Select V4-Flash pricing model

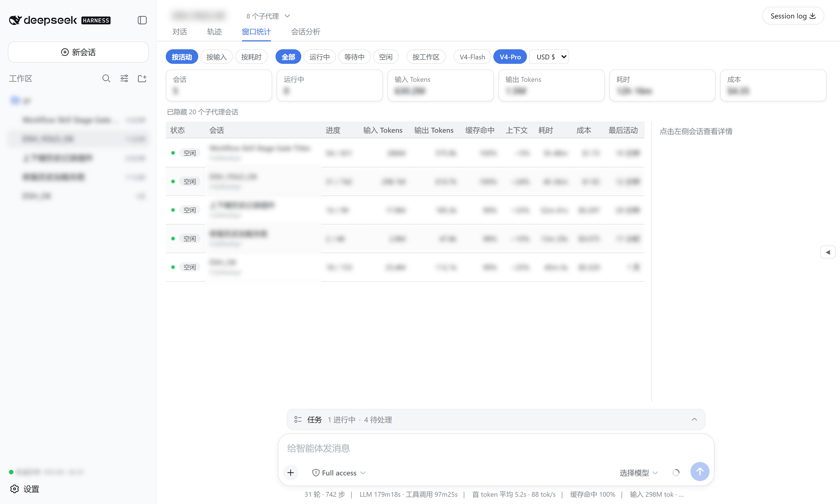pyautogui.click(x=472, y=57)
